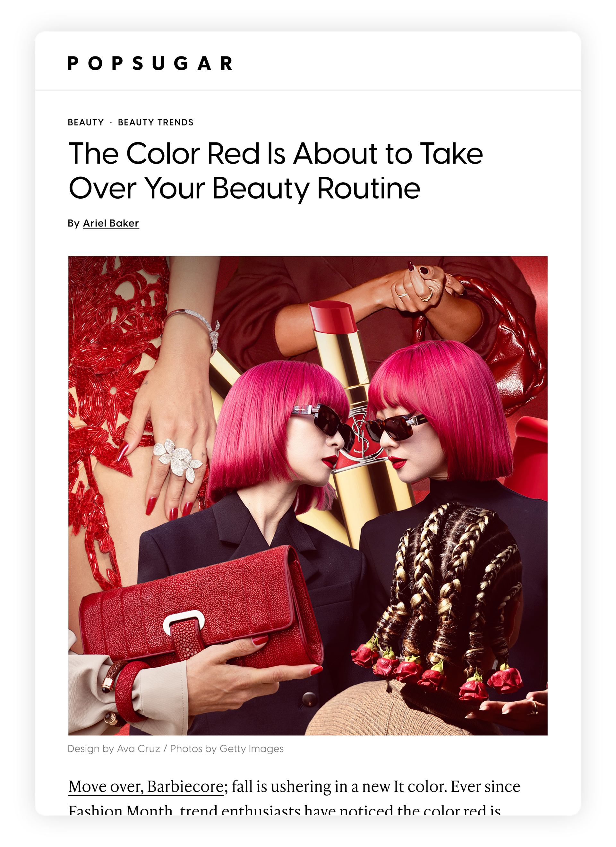This screenshot has height=847, width=616.
Task: Open the BEAUTY TRENDS category link
Action: point(155,123)
